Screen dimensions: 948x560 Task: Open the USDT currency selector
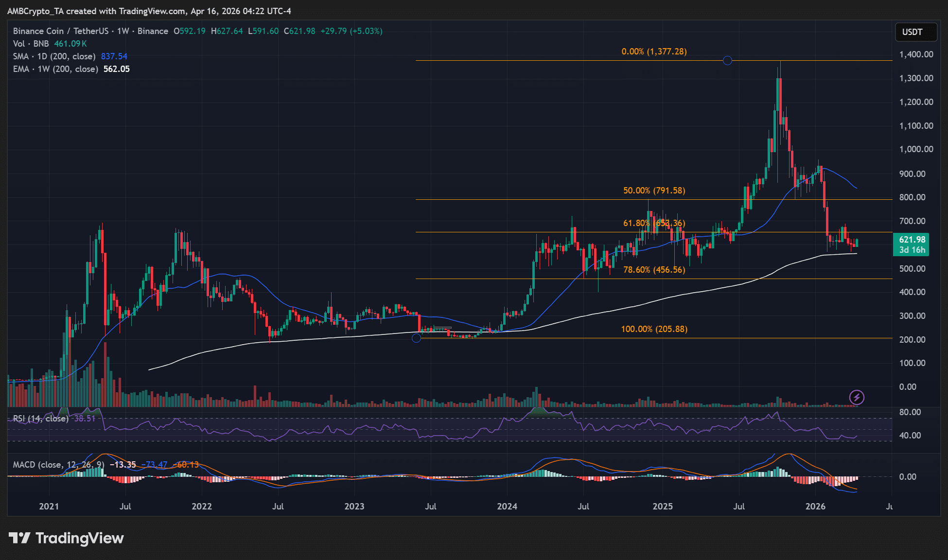(x=916, y=32)
